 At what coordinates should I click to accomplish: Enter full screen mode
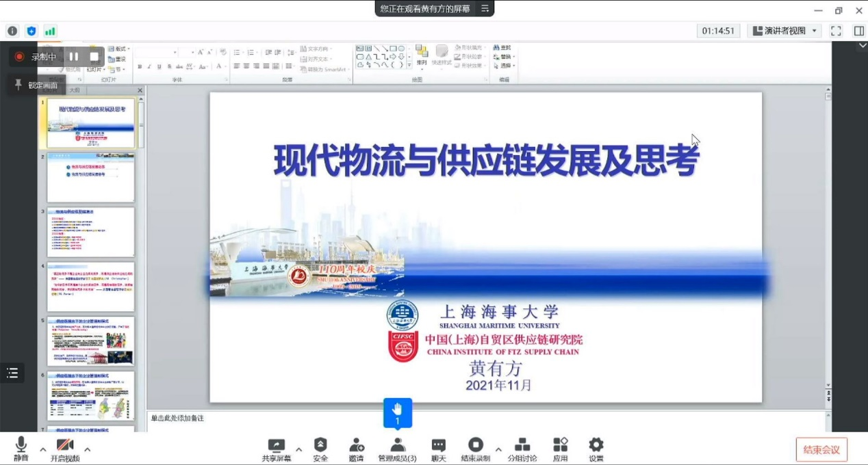pos(836,31)
